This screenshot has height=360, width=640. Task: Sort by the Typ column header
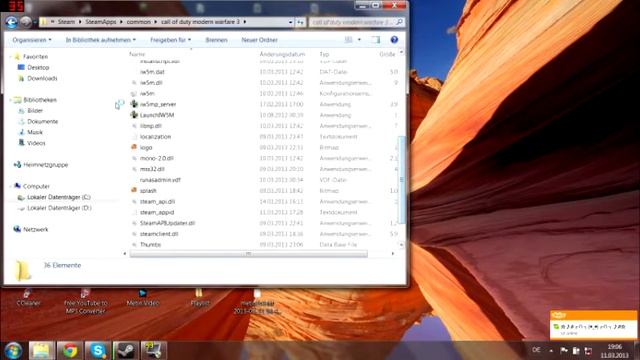[x=324, y=54]
